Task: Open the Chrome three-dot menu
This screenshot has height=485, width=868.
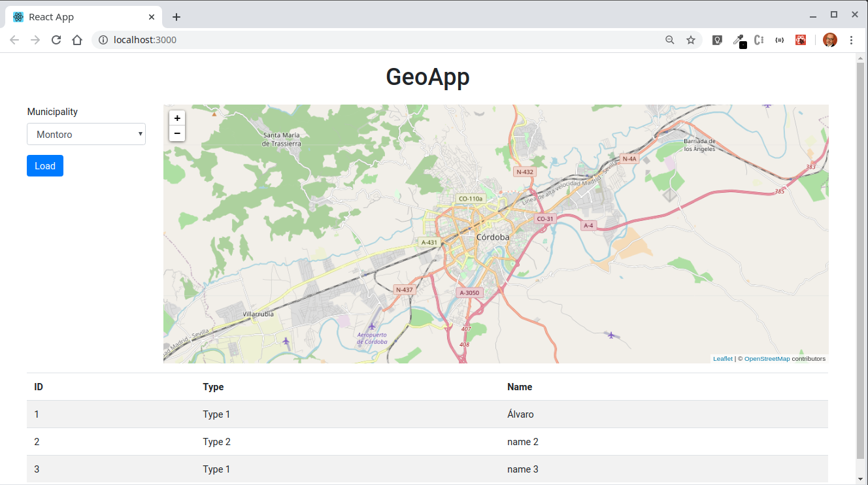Action: (851, 40)
